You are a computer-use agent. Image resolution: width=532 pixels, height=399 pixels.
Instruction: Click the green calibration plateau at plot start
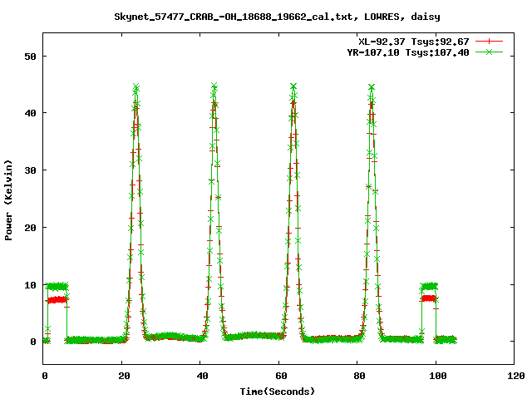point(57,287)
